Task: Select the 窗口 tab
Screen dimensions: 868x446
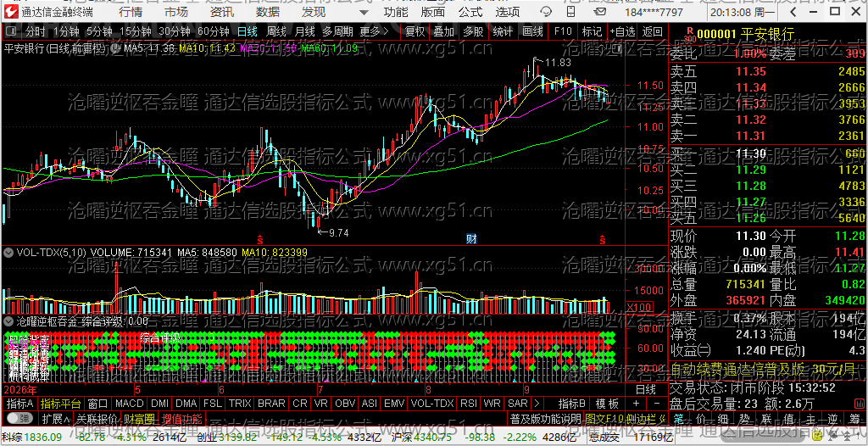Action: click(x=98, y=404)
